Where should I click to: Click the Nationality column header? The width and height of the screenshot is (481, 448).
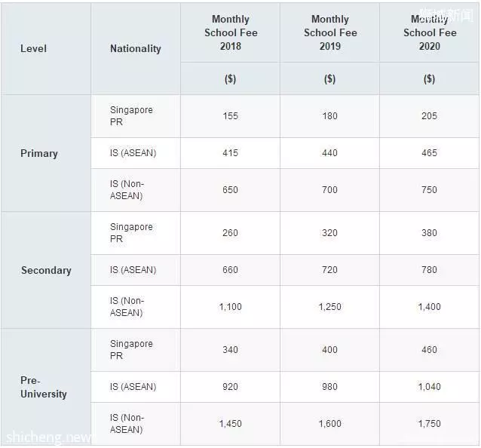(135, 48)
